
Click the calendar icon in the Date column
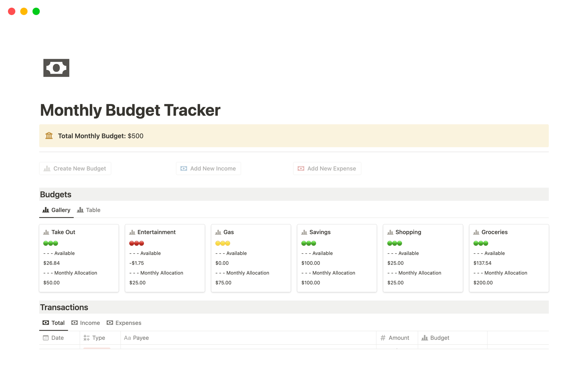pos(46,338)
